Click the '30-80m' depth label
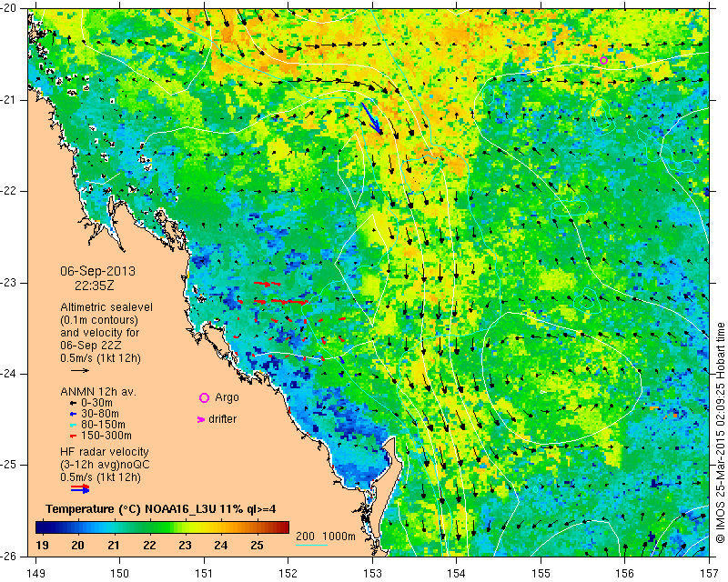This screenshot has height=582, width=728. 100,414
